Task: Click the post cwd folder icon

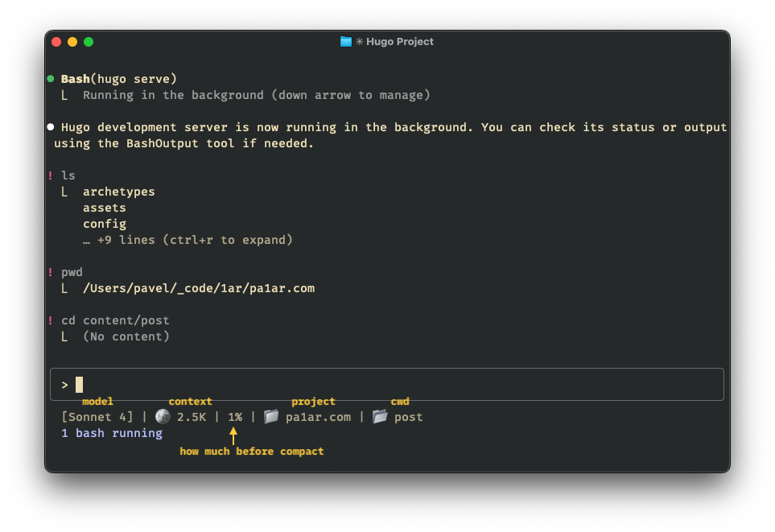Action: point(379,417)
